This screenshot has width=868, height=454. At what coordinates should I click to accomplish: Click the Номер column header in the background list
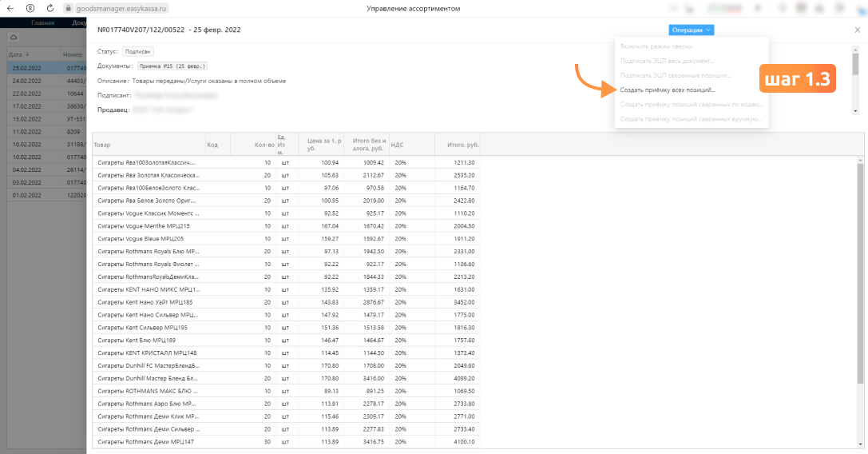click(x=73, y=54)
